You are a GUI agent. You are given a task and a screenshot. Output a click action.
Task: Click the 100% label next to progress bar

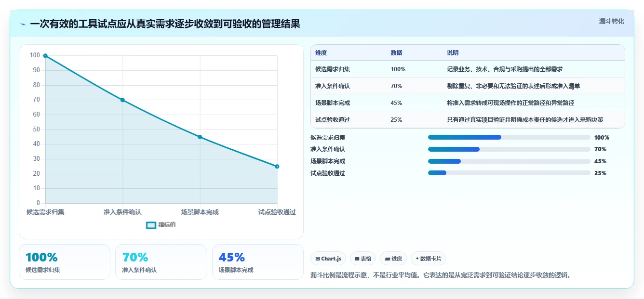[602, 137]
